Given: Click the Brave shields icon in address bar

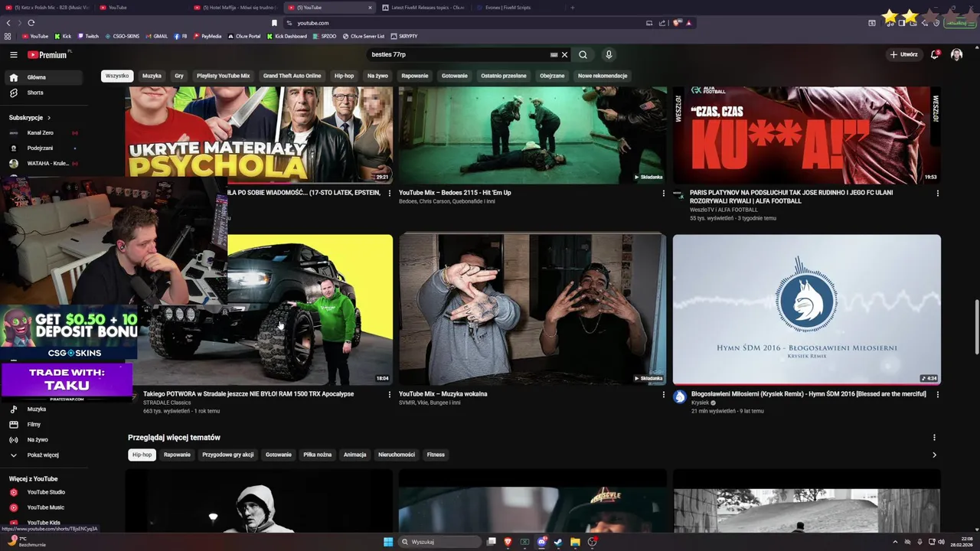Looking at the screenshot, I should [677, 23].
